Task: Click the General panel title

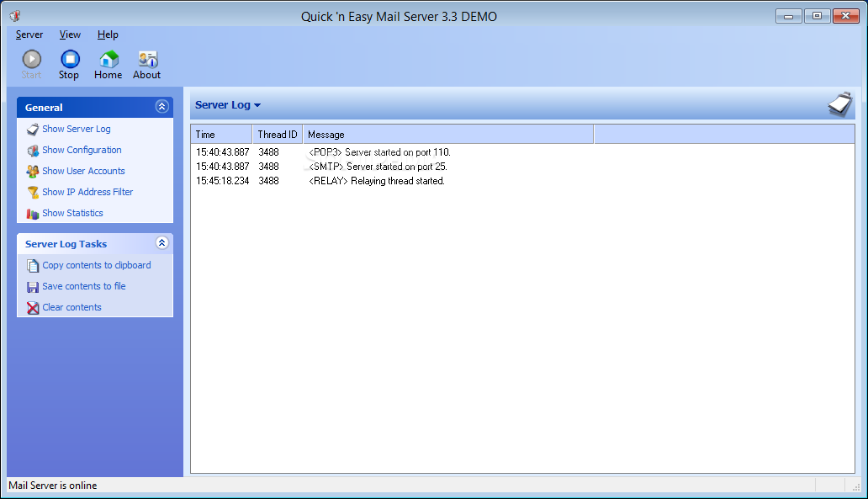Action: 44,108
